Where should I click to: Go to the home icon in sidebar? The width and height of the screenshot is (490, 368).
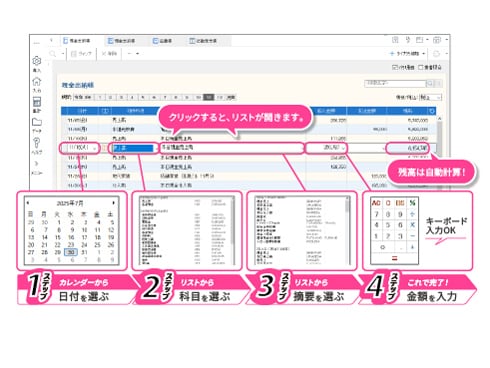[x=37, y=81]
